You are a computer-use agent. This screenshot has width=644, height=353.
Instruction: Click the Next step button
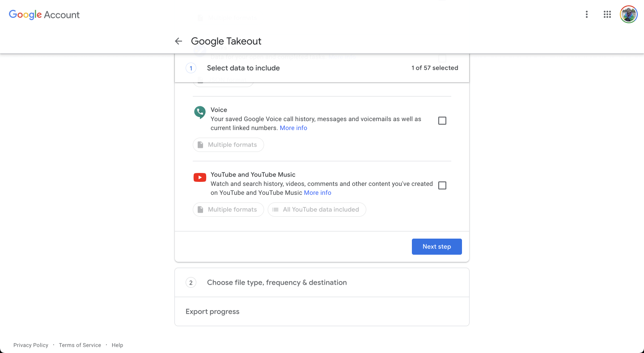tap(436, 246)
